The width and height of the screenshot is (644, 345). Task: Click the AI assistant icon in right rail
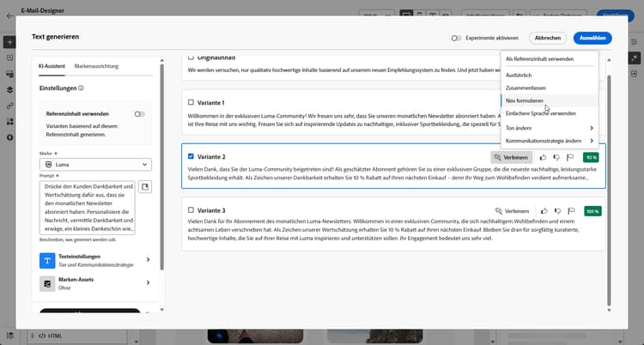point(635,57)
